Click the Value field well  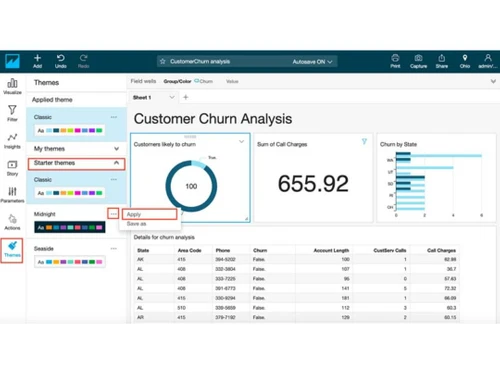pyautogui.click(x=232, y=81)
